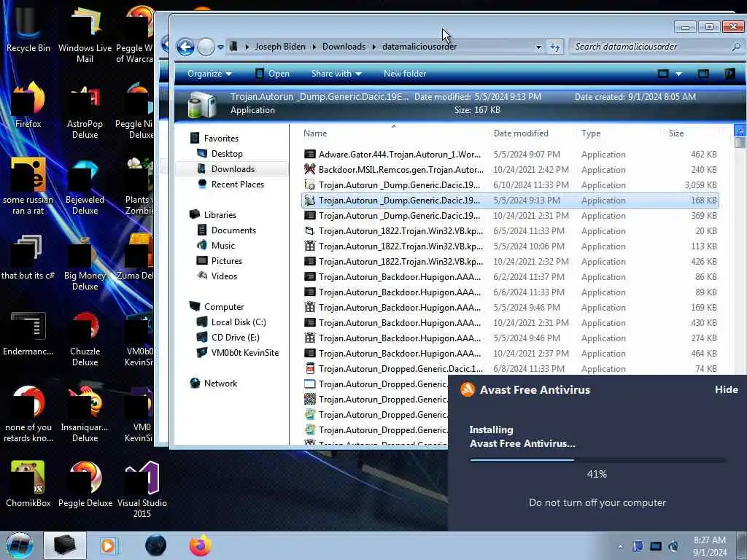
Task: Click Downloads in the breadcrumb path
Action: point(344,47)
